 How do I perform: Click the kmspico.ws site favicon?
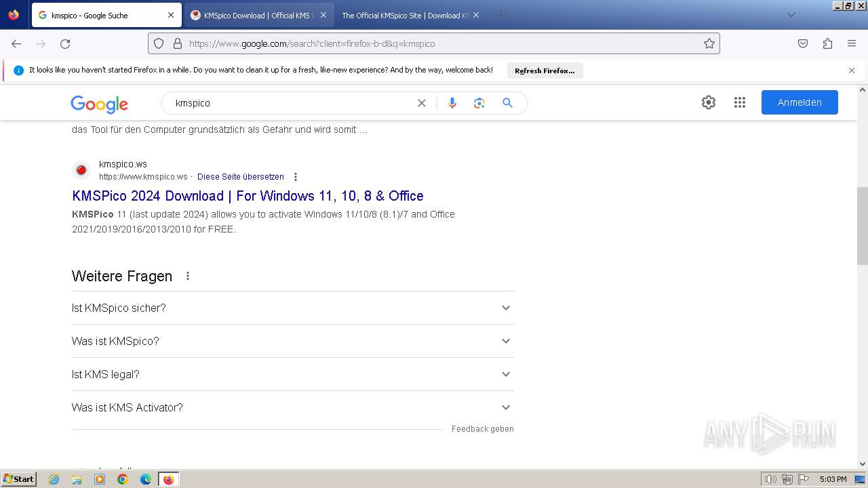81,170
